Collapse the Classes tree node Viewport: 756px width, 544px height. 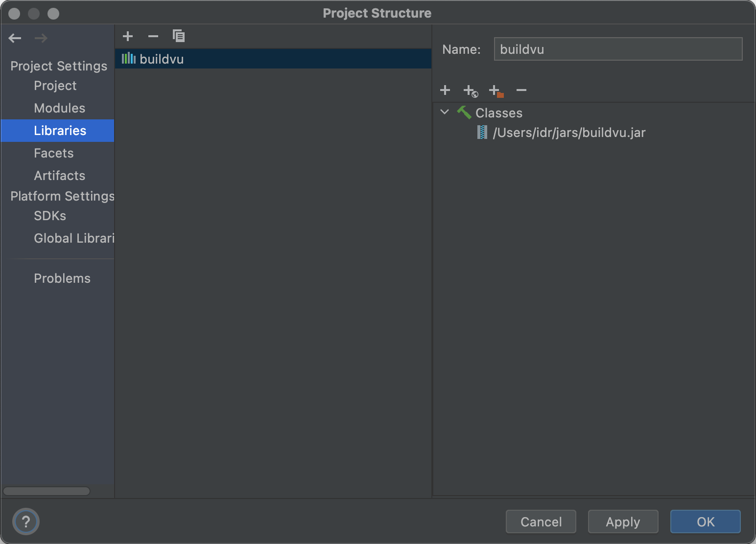[x=445, y=112]
